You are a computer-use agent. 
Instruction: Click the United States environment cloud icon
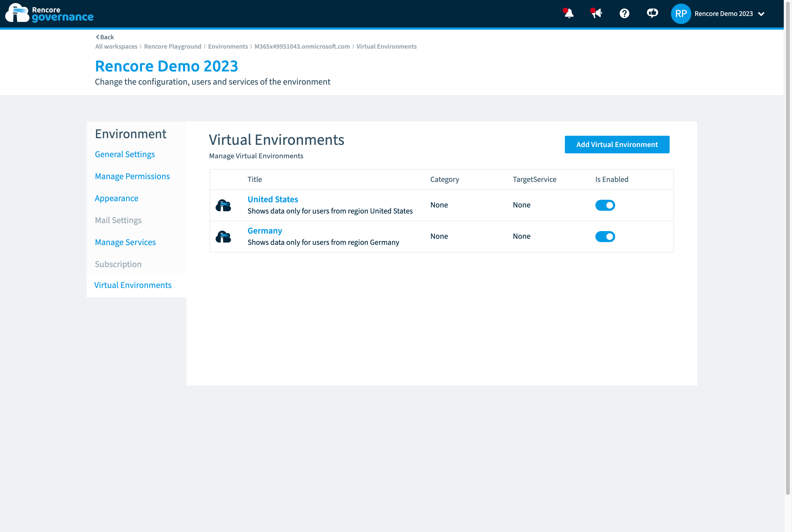(223, 205)
